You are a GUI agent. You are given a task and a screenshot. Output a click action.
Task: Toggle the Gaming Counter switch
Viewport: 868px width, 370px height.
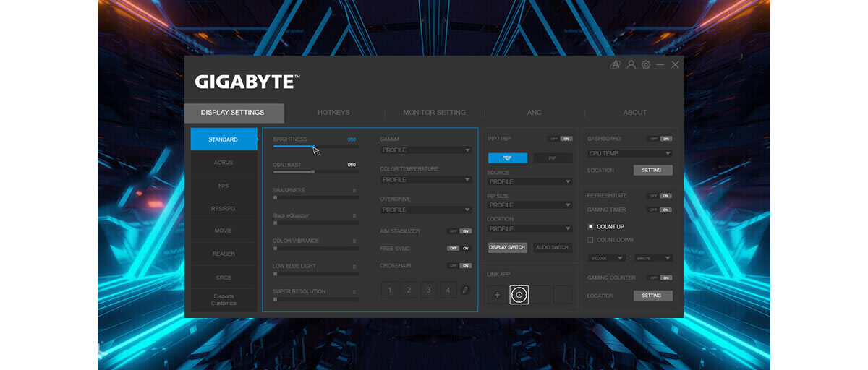(x=660, y=277)
